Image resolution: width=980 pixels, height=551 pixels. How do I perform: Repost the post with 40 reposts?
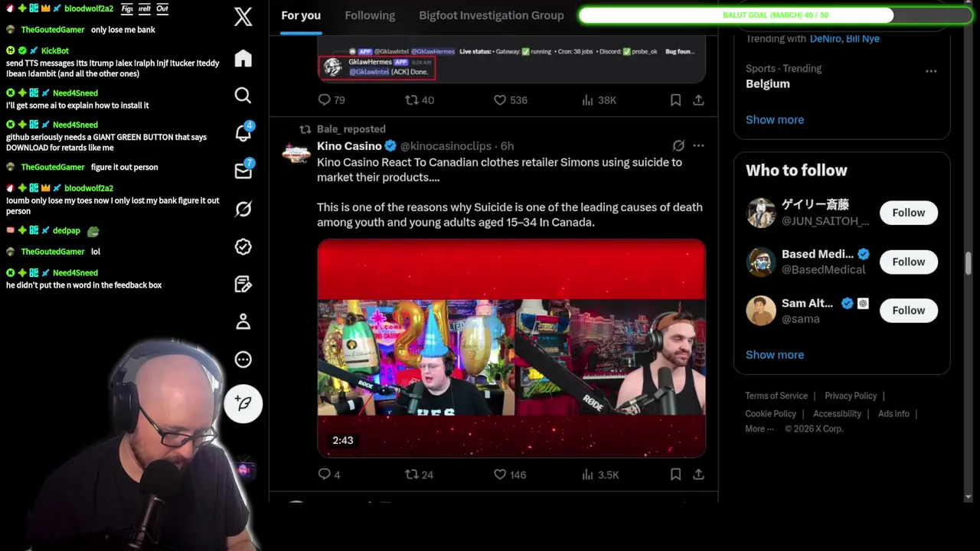(x=420, y=99)
